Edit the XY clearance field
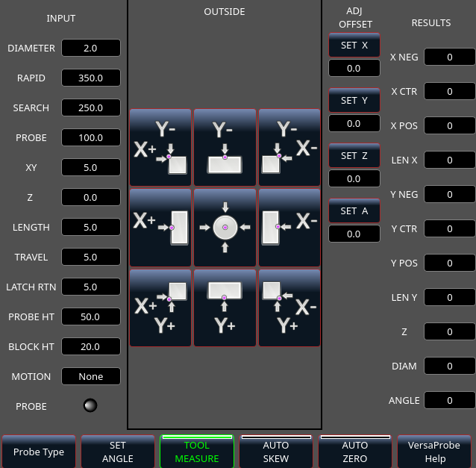Image resolution: width=476 pixels, height=468 pixels. 91,167
